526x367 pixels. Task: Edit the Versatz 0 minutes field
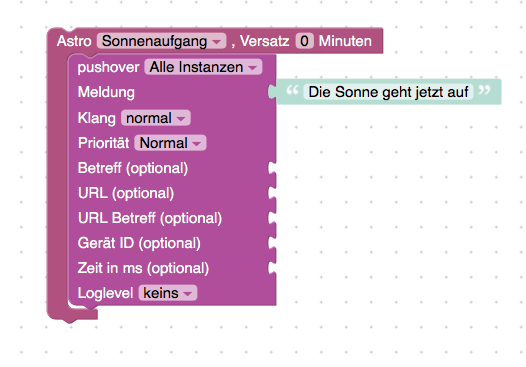pos(304,41)
